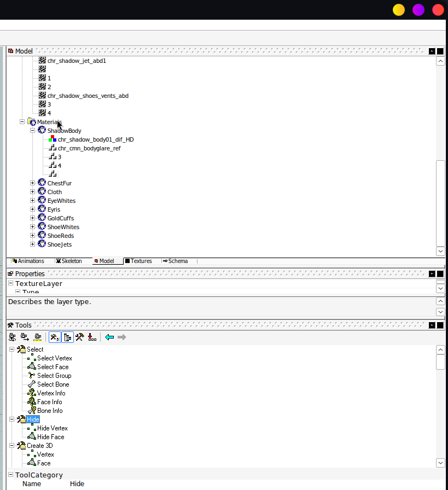Collapse the Materials tree branch
448x490 pixels.
tap(22, 122)
